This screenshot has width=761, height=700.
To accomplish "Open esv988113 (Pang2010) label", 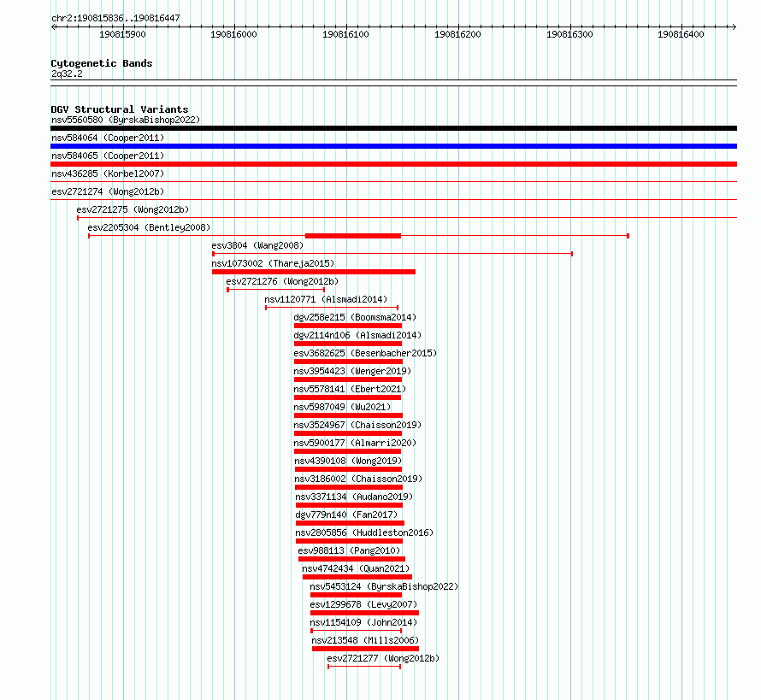I will 349,550.
